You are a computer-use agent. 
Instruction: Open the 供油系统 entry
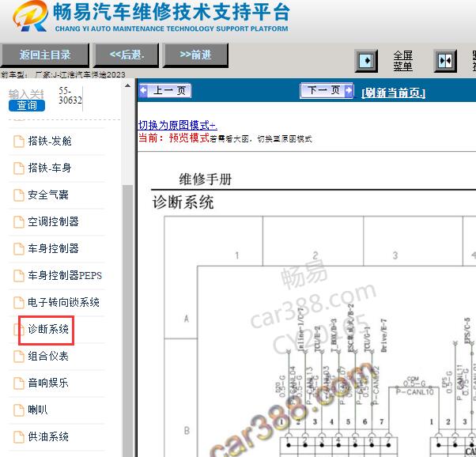coord(48,436)
